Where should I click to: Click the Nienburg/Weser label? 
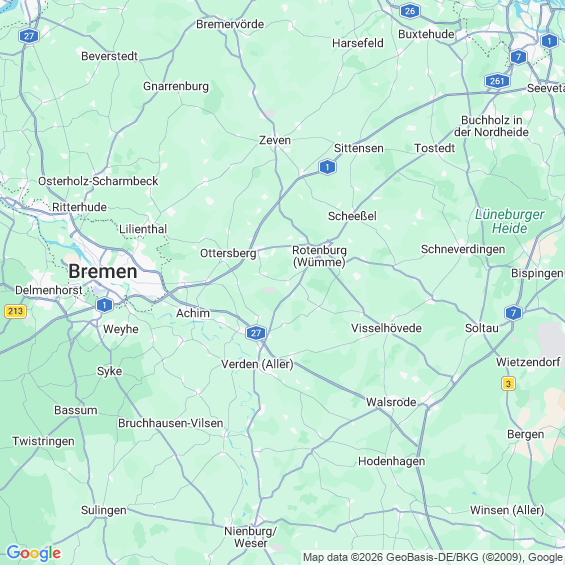coord(250,537)
